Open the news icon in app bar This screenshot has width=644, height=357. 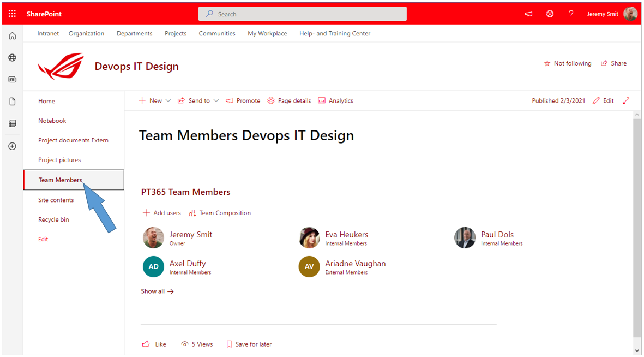13,79
